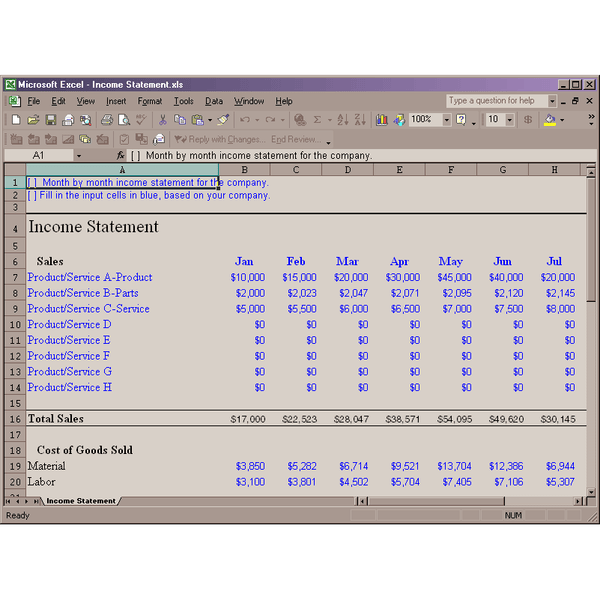Expand the font size dropdown
Viewport: 600px width, 600px height.
[x=510, y=120]
